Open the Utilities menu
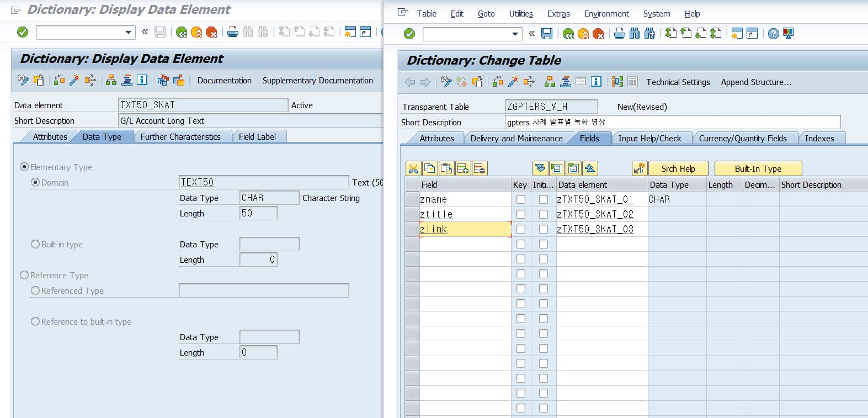Viewport: 868px width, 418px height. tap(520, 14)
